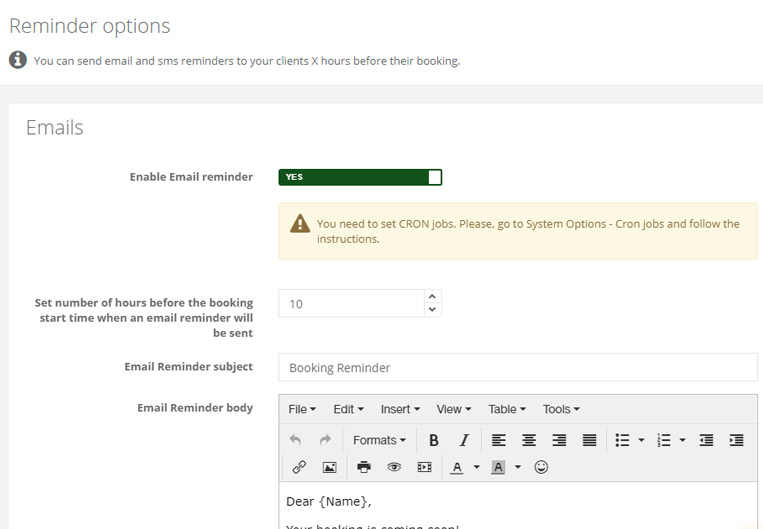This screenshot has width=763, height=529.
Task: Increase indent of the paragraph
Action: (x=736, y=440)
